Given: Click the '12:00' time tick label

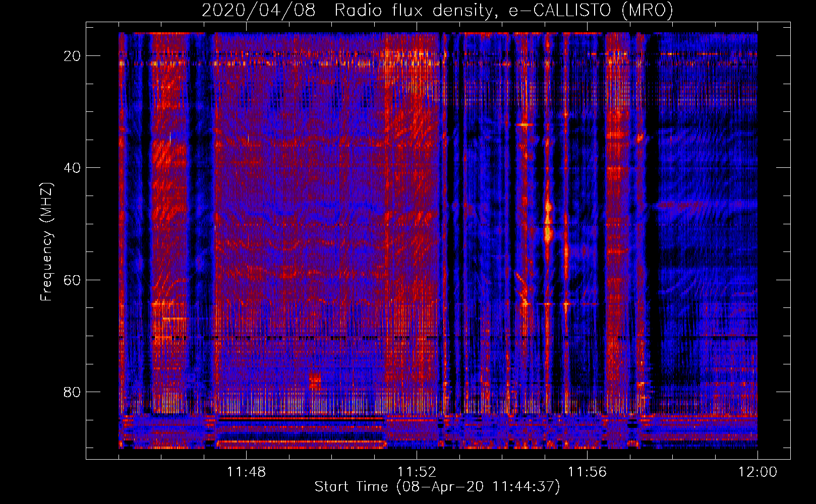Looking at the screenshot, I should coord(757,472).
